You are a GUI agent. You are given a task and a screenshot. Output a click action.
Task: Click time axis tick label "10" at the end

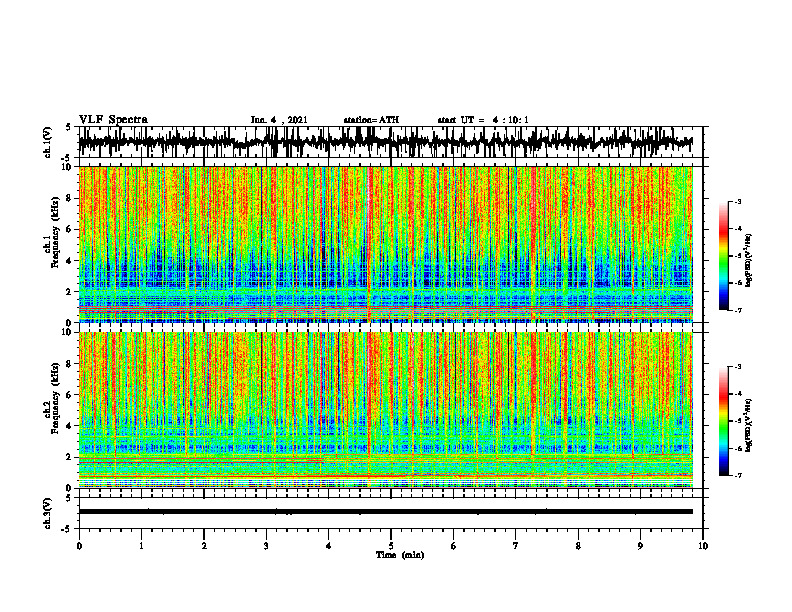703,546
